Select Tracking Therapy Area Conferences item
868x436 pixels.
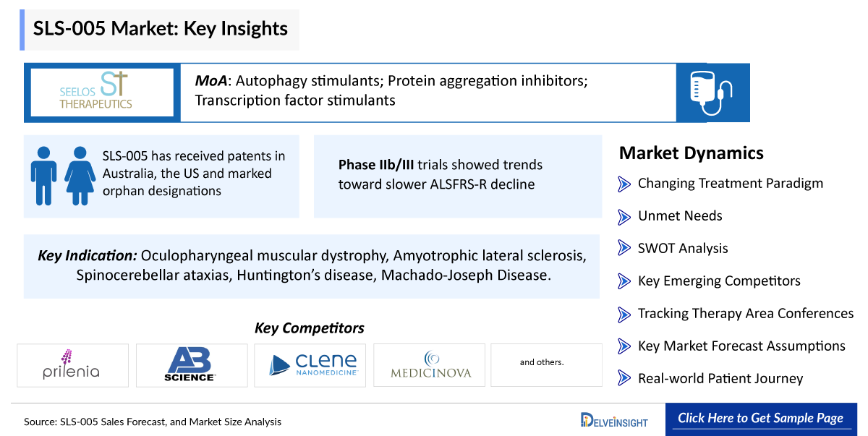click(745, 314)
